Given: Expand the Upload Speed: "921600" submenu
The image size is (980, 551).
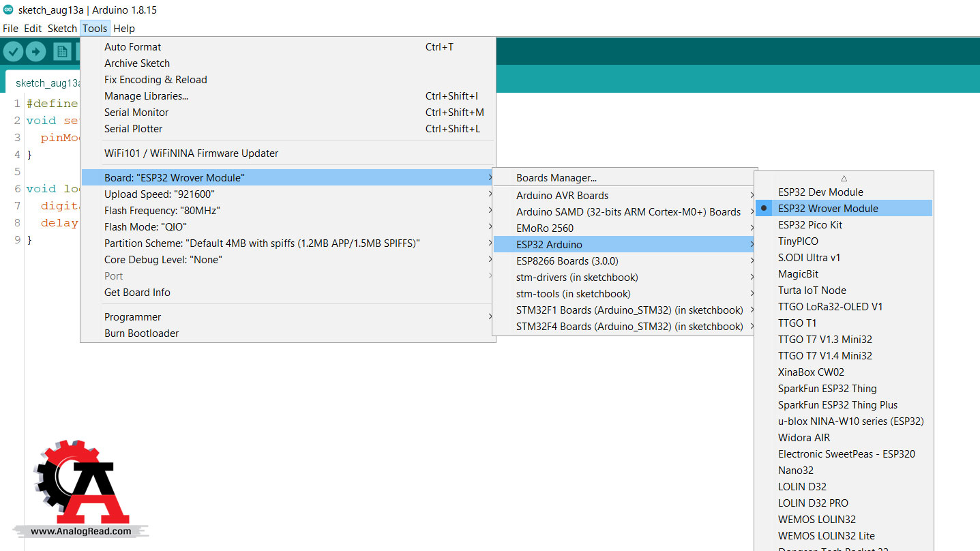Looking at the screenshot, I should [288, 194].
